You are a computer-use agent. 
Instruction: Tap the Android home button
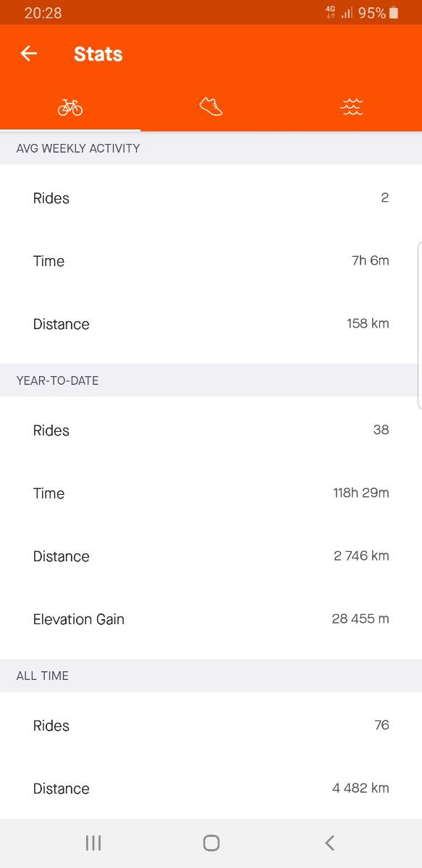pos(211,843)
